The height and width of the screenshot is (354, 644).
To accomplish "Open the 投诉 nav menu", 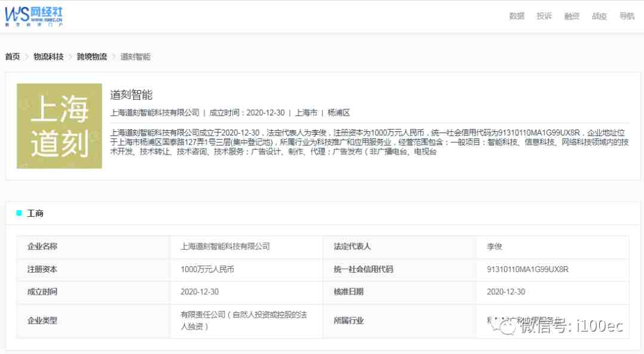I will pyautogui.click(x=544, y=16).
